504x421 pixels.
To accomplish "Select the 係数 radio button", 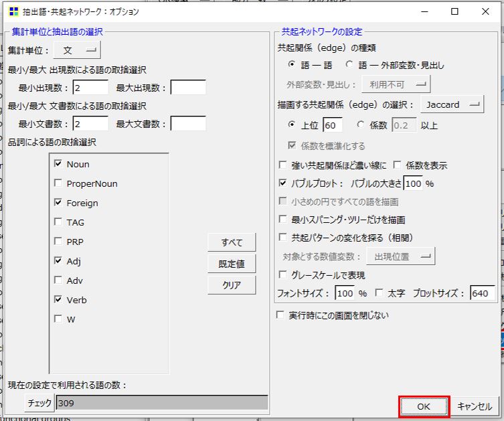I will tap(360, 124).
